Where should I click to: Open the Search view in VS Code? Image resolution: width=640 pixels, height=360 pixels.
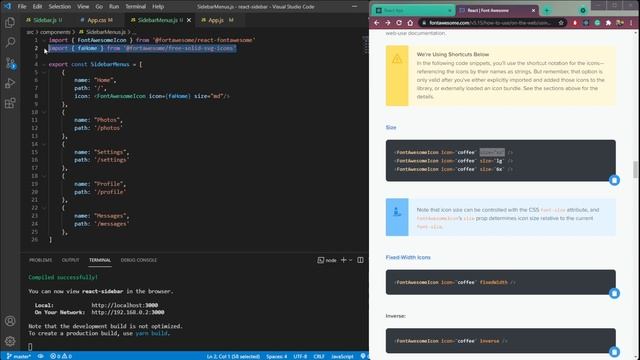click(x=10, y=42)
